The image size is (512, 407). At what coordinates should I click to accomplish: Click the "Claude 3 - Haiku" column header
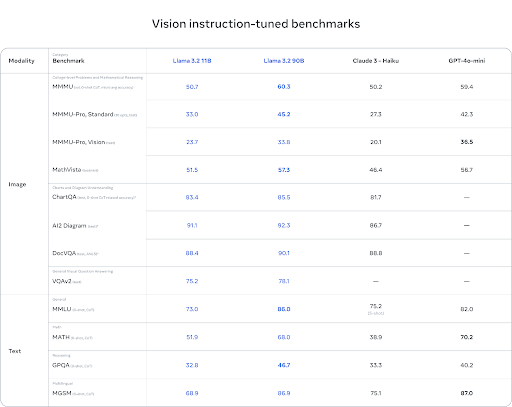pos(376,61)
